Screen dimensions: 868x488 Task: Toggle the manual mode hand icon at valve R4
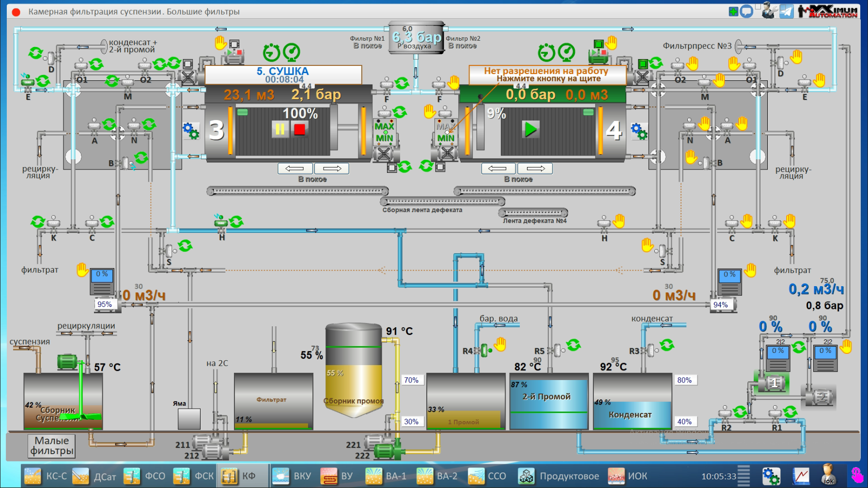coord(500,344)
